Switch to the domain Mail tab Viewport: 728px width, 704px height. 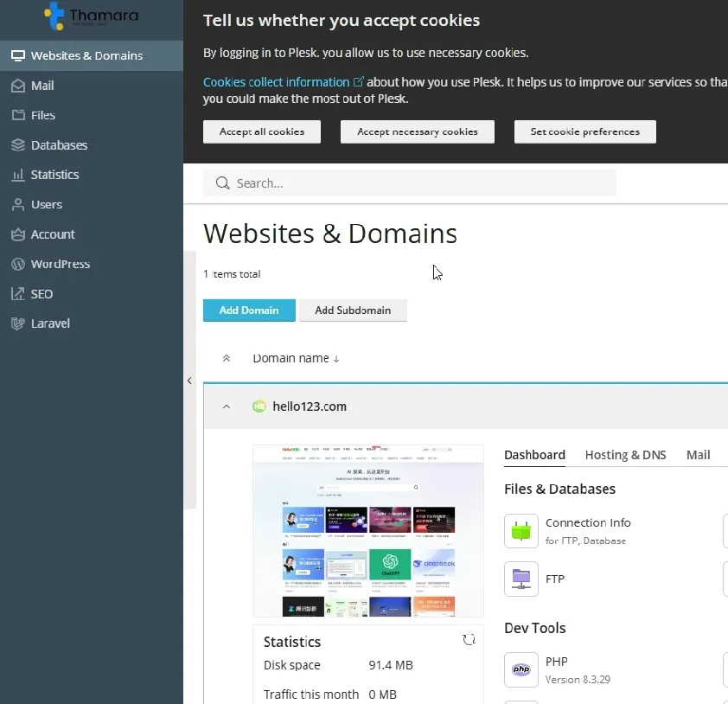pos(699,455)
